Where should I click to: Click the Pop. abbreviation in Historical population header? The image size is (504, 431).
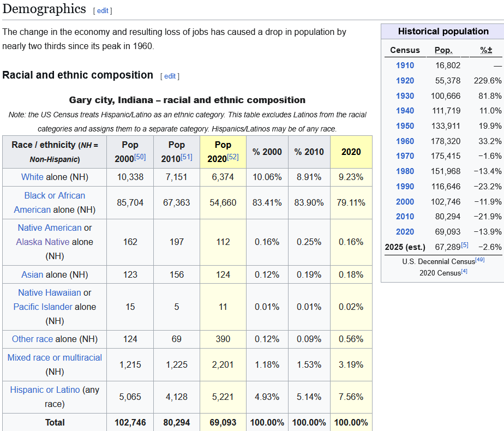click(443, 50)
